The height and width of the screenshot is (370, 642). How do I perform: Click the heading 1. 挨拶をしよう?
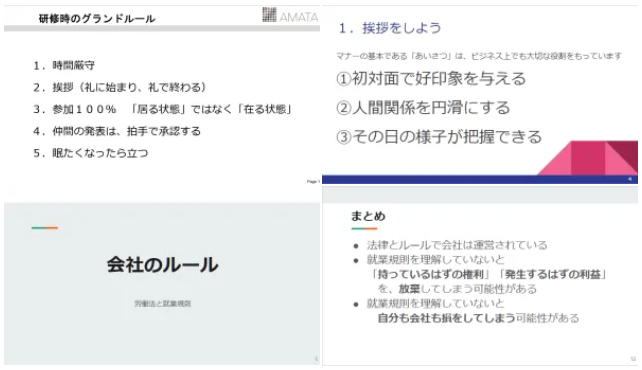(390, 28)
